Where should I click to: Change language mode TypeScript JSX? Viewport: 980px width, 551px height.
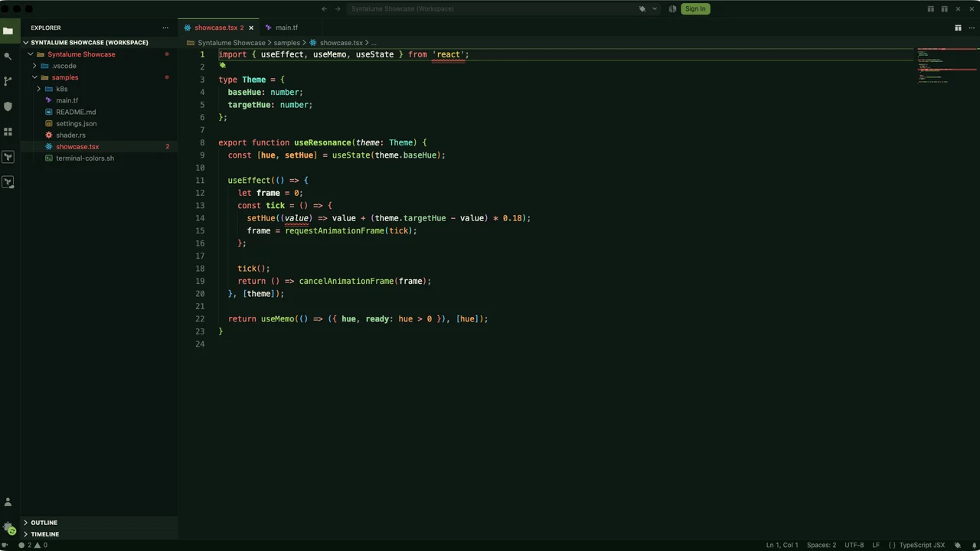[x=922, y=545]
